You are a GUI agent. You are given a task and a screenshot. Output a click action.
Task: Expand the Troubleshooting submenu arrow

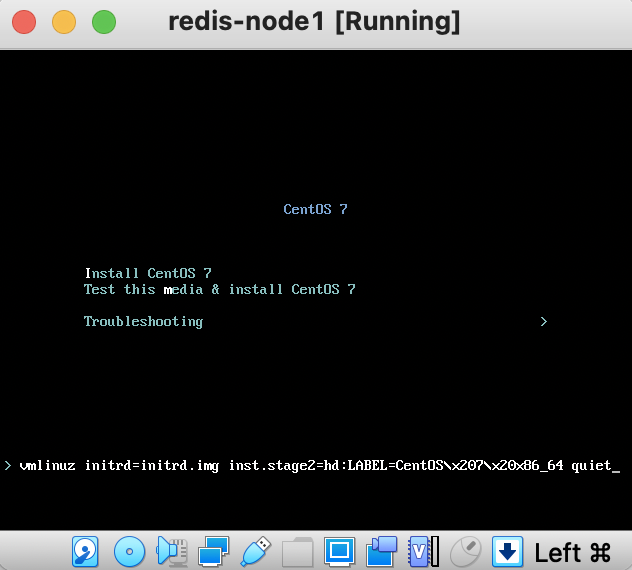[x=544, y=321]
